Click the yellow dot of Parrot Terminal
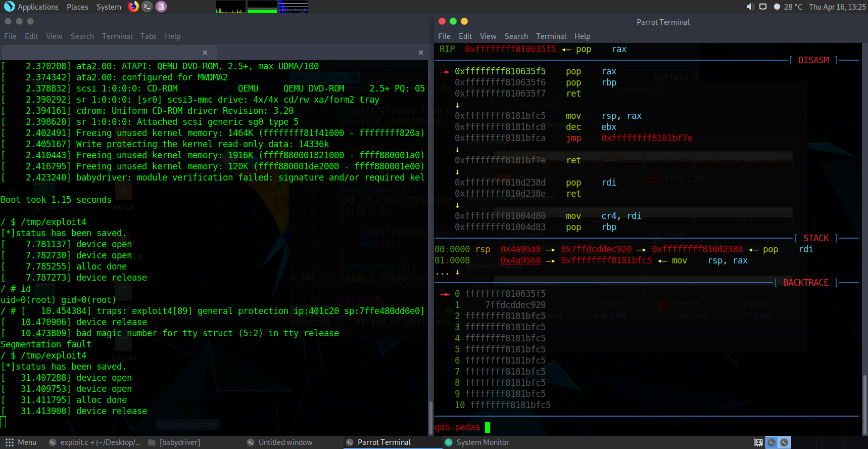 tap(464, 21)
